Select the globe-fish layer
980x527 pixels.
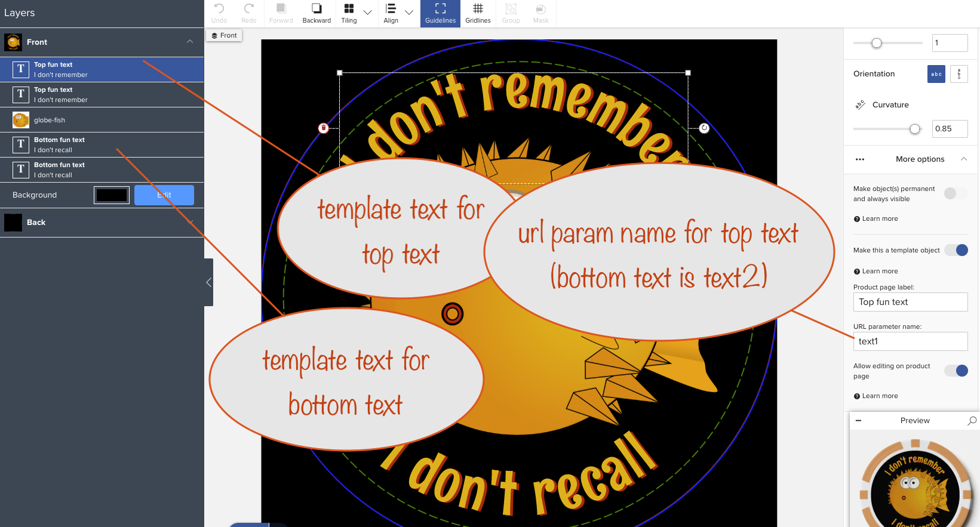coord(102,120)
